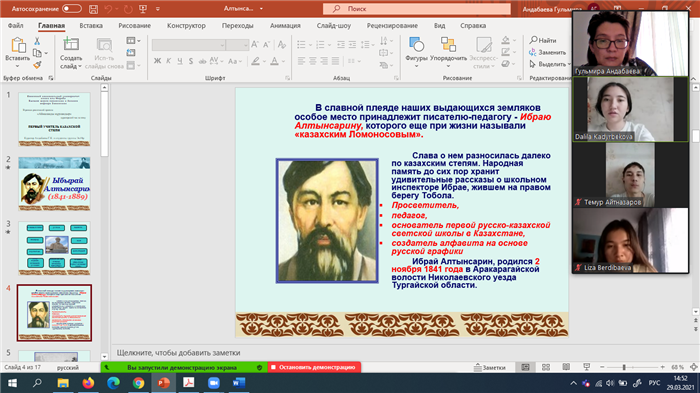Image resolution: width=700 pixels, height=393 pixels.
Task: Toggle the Заметки notes pane button
Action: [x=490, y=367]
